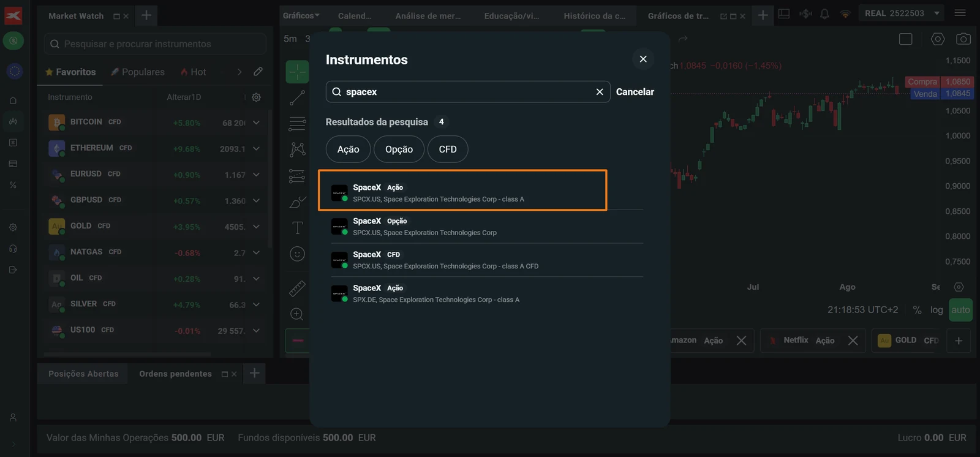Open the Posições Abertas tab
This screenshot has width=980, height=457.
[83, 374]
